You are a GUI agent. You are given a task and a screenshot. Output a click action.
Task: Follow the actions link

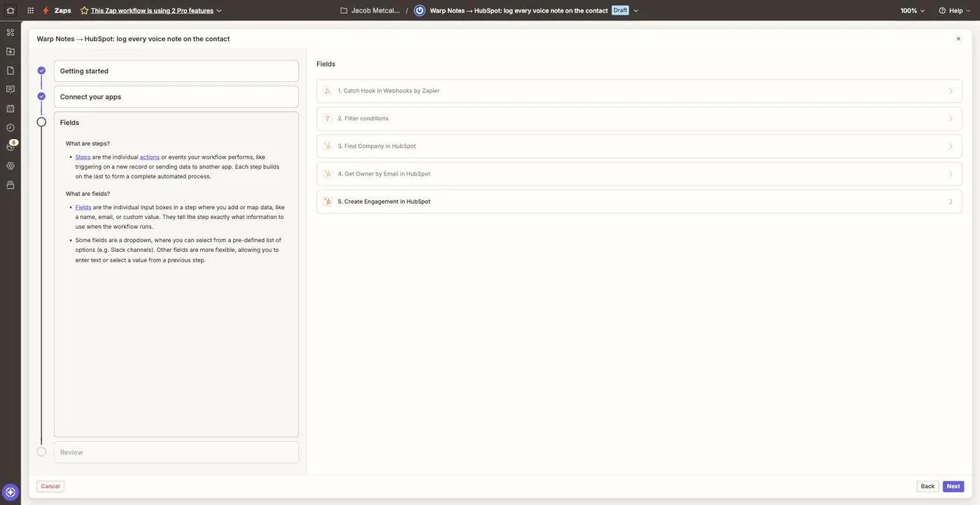pyautogui.click(x=150, y=157)
